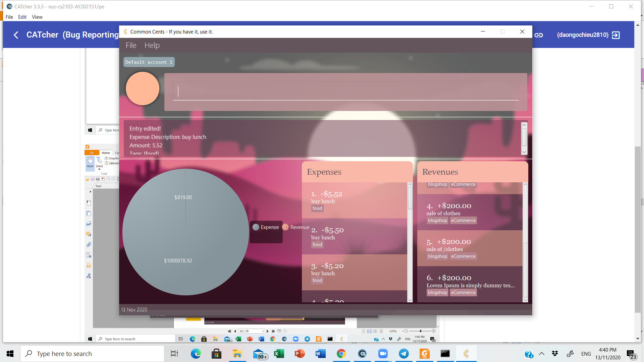Log out of daongochieu2810 account

[616, 35]
